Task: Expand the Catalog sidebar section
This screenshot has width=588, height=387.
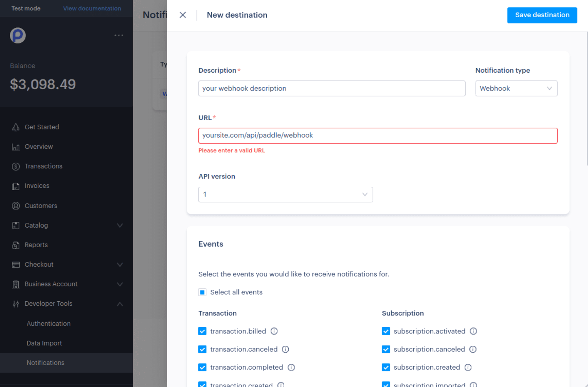Action: [120, 225]
